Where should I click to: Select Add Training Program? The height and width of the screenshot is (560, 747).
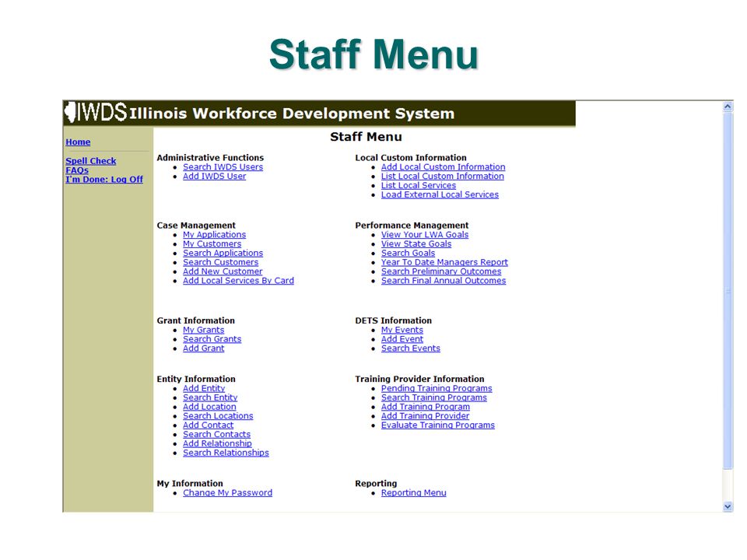(x=426, y=407)
